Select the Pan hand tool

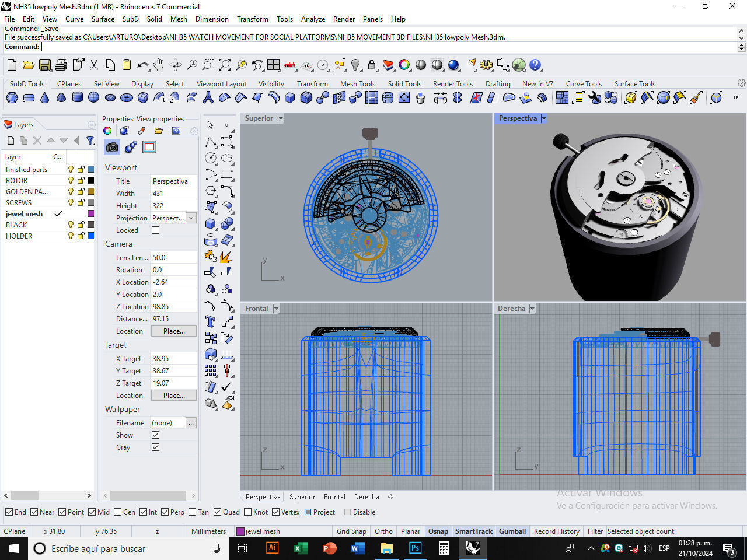(159, 65)
